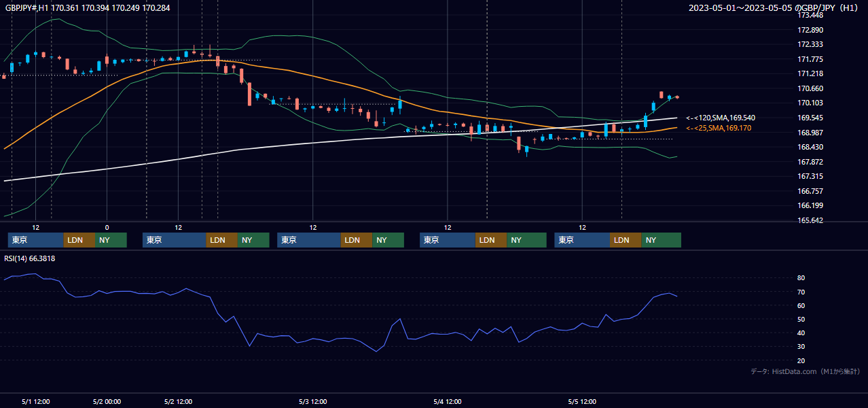Click price axis value 168.430
The width and height of the screenshot is (868, 408).
pos(810,147)
